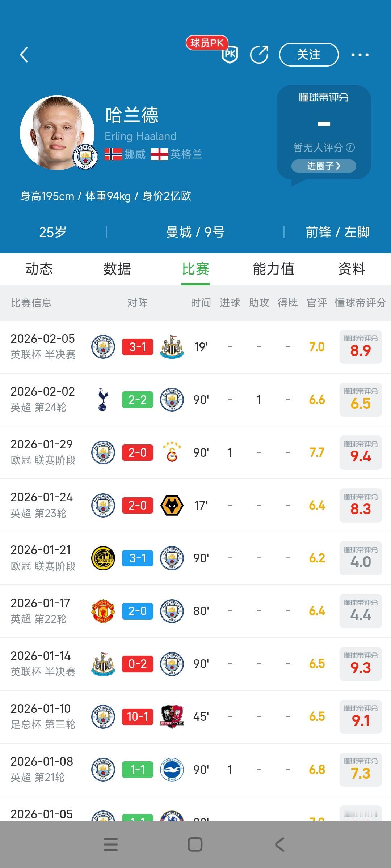This screenshot has height=868, width=391.
Task: Tap the Wolves crest in 2026-01-24 match
Action: (x=172, y=505)
